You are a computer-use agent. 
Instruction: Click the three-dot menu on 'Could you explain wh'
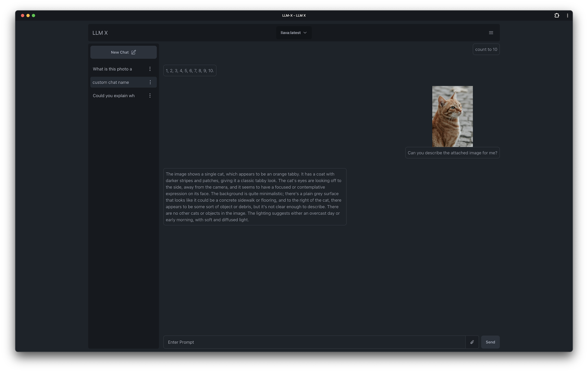[150, 95]
